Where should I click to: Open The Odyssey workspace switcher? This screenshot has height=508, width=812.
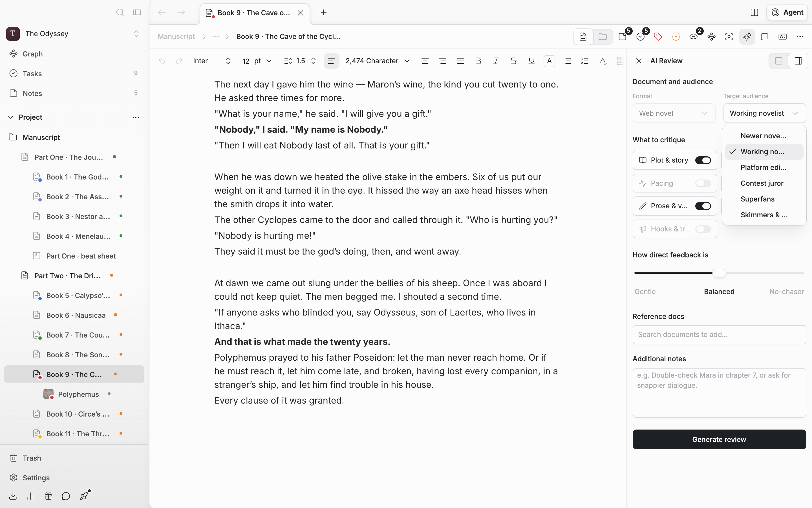coord(72,34)
